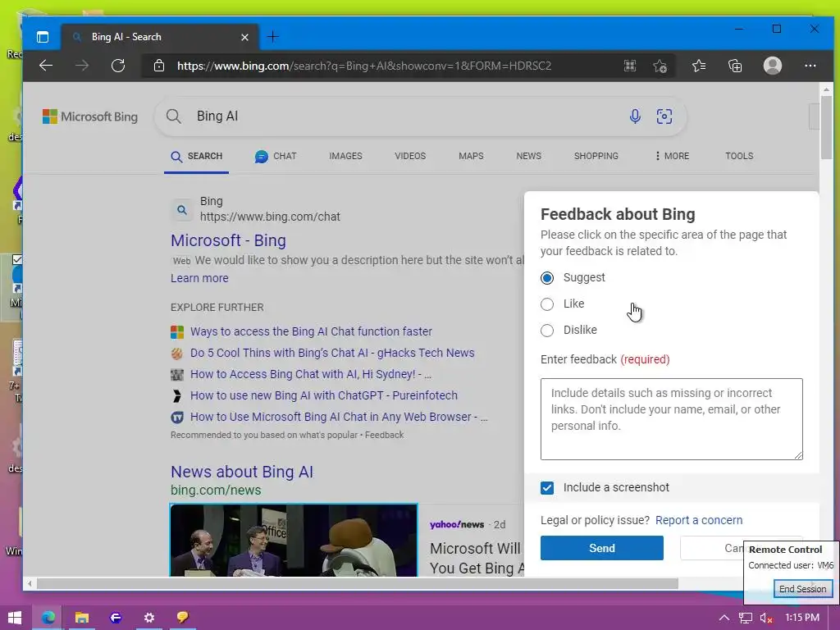Switch to the IMAGES tab
The image size is (840, 630).
point(345,156)
